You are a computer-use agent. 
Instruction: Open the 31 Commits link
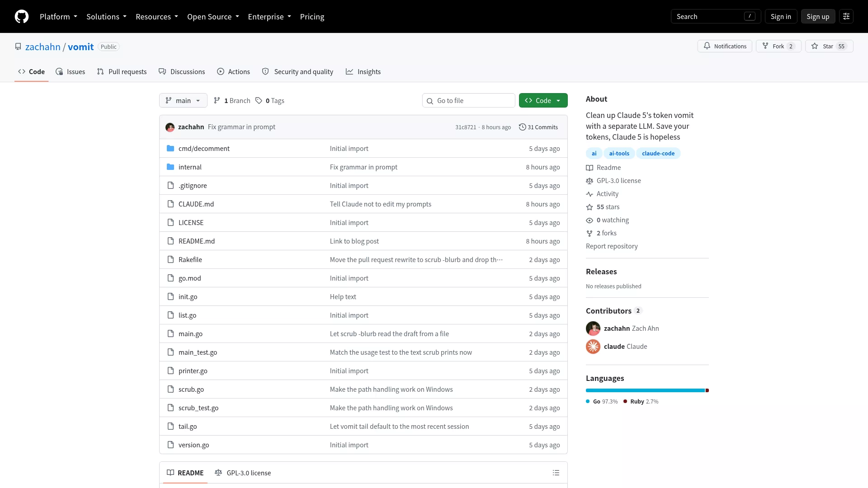[538, 127]
